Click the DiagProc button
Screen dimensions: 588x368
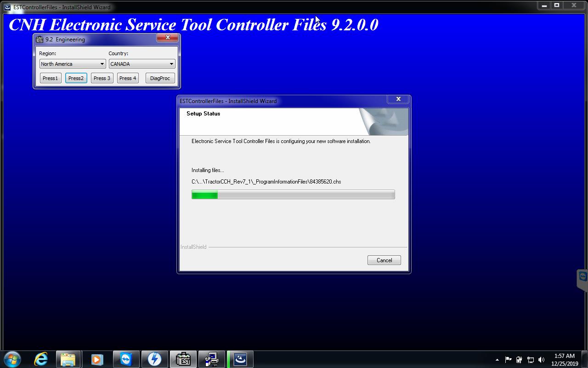pyautogui.click(x=160, y=78)
